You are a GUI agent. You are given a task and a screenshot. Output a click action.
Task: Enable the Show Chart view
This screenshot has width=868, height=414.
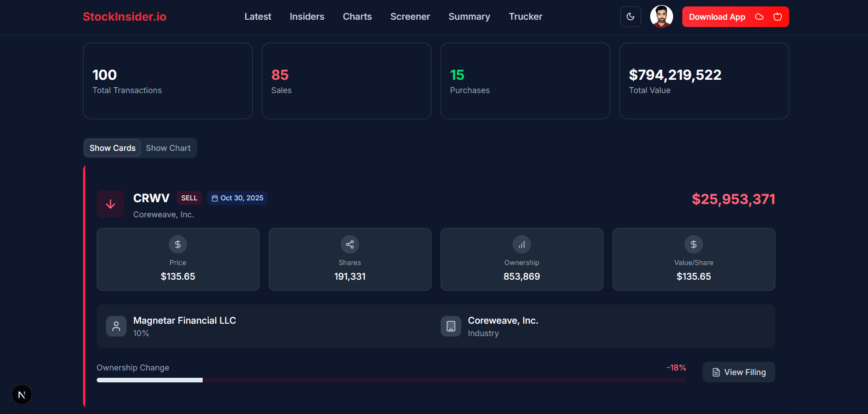(168, 148)
